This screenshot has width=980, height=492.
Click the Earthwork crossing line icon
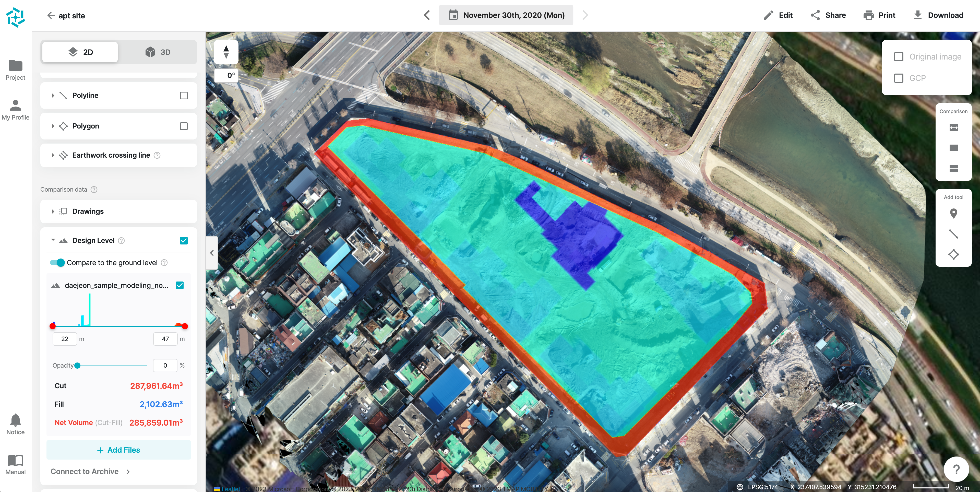coord(64,155)
